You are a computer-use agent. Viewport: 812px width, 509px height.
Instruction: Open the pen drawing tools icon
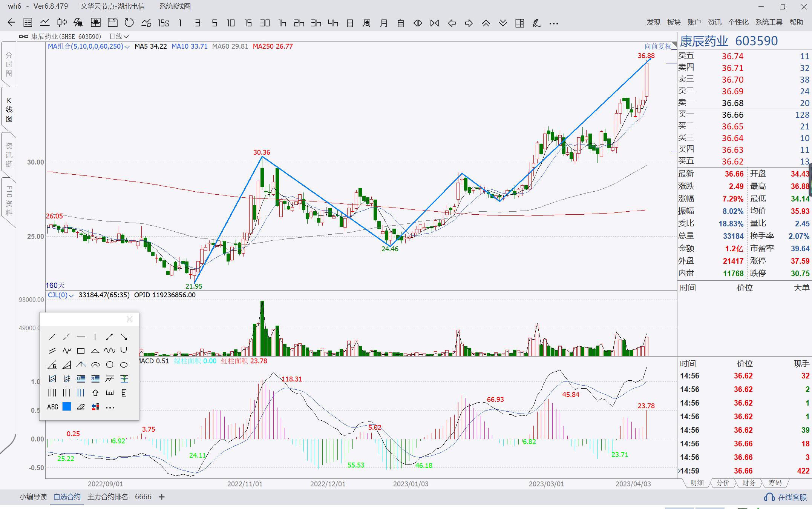[536, 23]
